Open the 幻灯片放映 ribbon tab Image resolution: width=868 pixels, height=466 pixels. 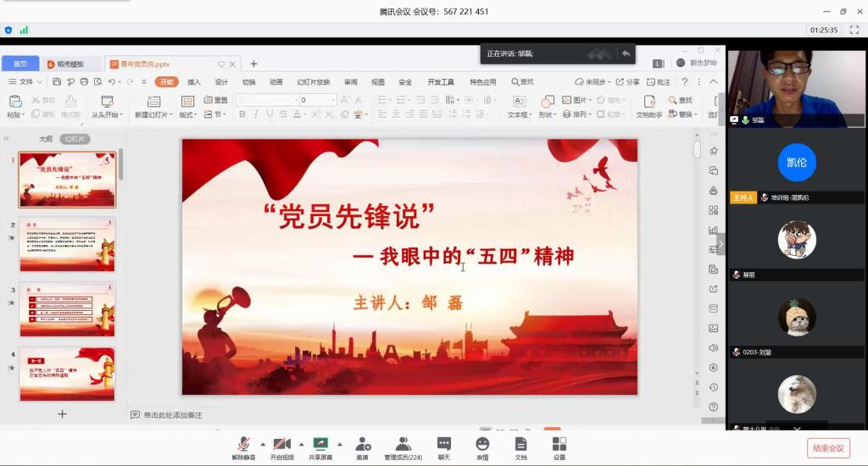pos(313,82)
